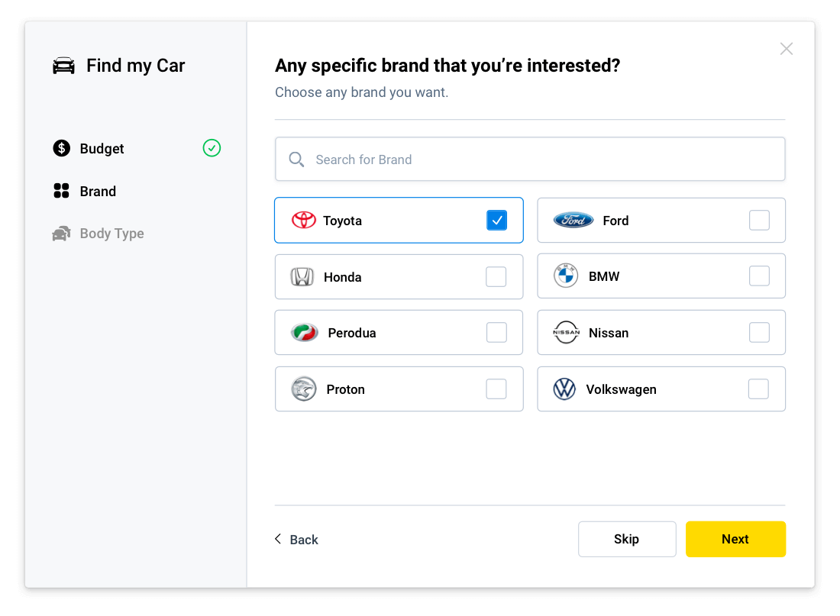Skip the brand selection

coord(627,540)
